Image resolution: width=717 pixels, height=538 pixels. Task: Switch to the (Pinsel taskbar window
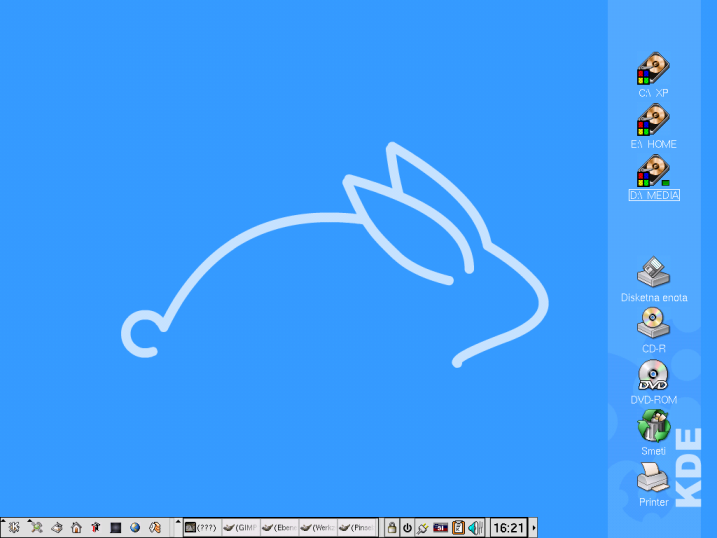tap(357, 528)
